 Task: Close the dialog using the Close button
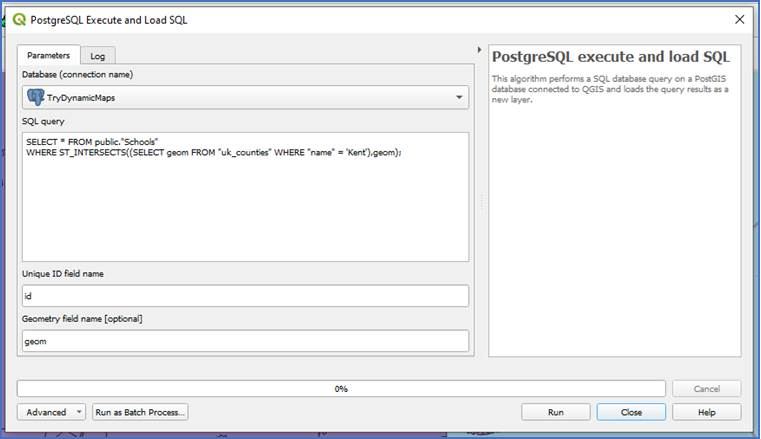click(631, 412)
